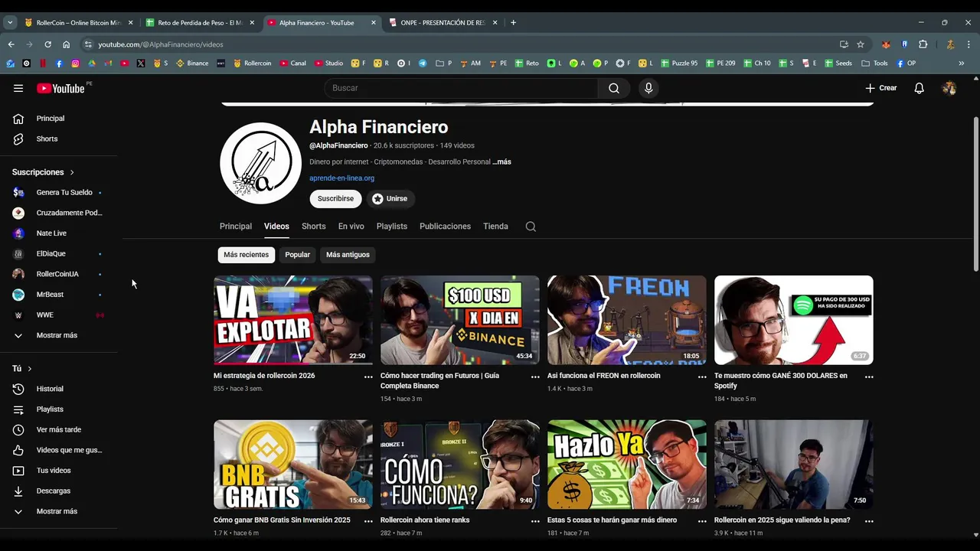Click Unirse membership button

[390, 199]
